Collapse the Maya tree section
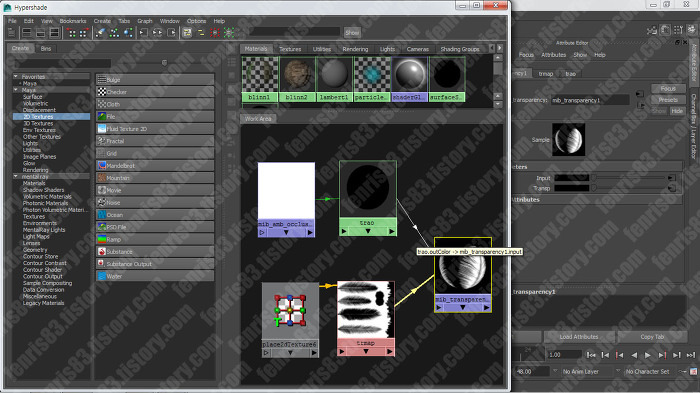The width and height of the screenshot is (700, 393). coord(16,90)
